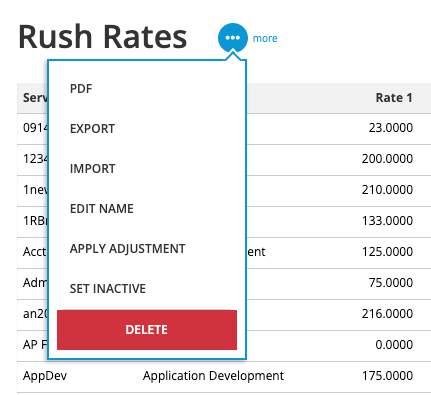This screenshot has height=395, width=431.
Task: Click Application Development description cell
Action: click(x=213, y=376)
